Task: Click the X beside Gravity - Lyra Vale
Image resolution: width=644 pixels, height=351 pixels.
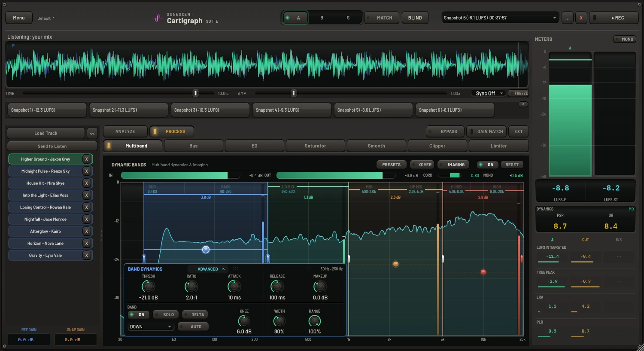Action: tap(86, 255)
